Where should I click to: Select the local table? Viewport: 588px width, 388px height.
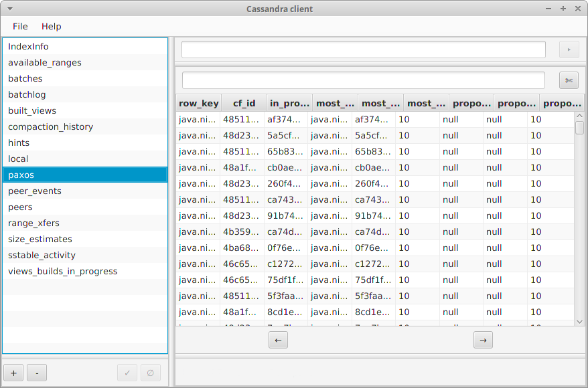[85, 159]
